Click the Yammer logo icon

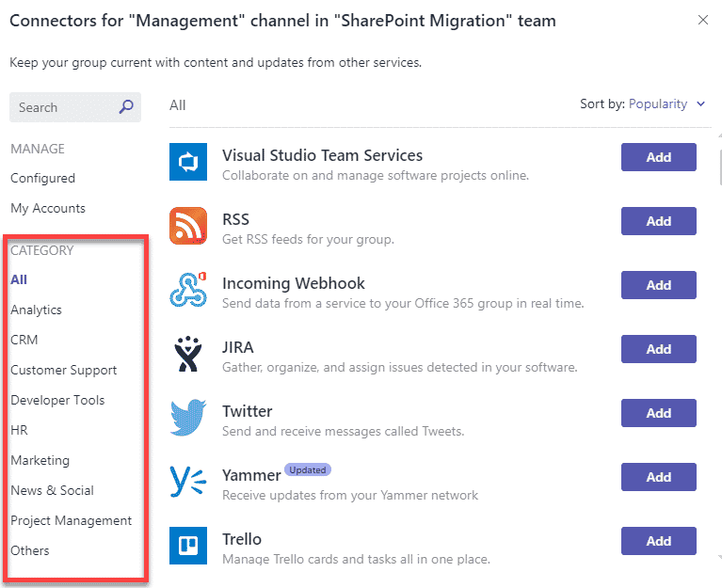click(188, 482)
